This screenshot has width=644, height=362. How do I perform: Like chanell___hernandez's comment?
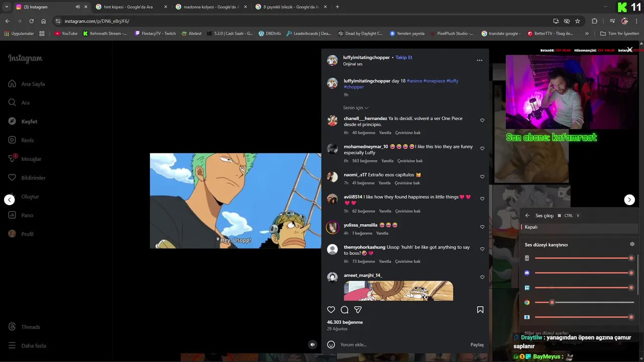pyautogui.click(x=482, y=121)
